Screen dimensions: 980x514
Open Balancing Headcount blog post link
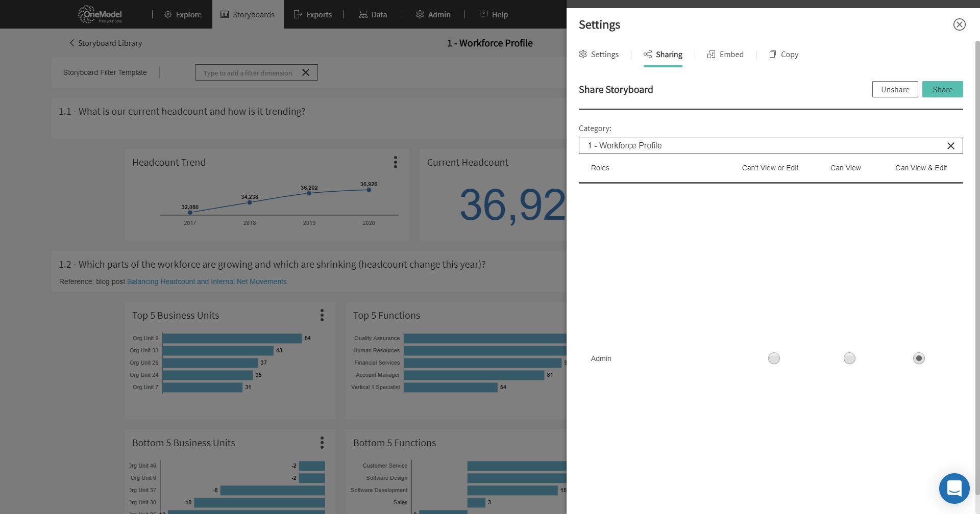(207, 281)
